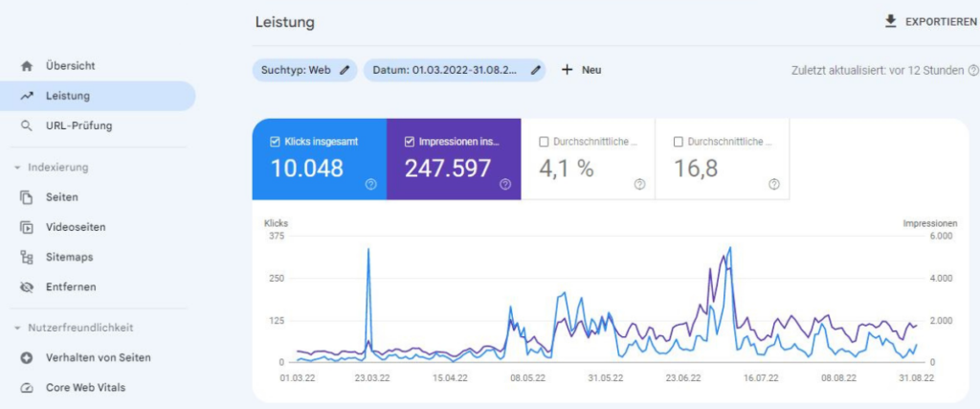Screen dimensions: 980x409
Task: Click the Core Web Vitals gauge icon
Action: tap(26, 388)
